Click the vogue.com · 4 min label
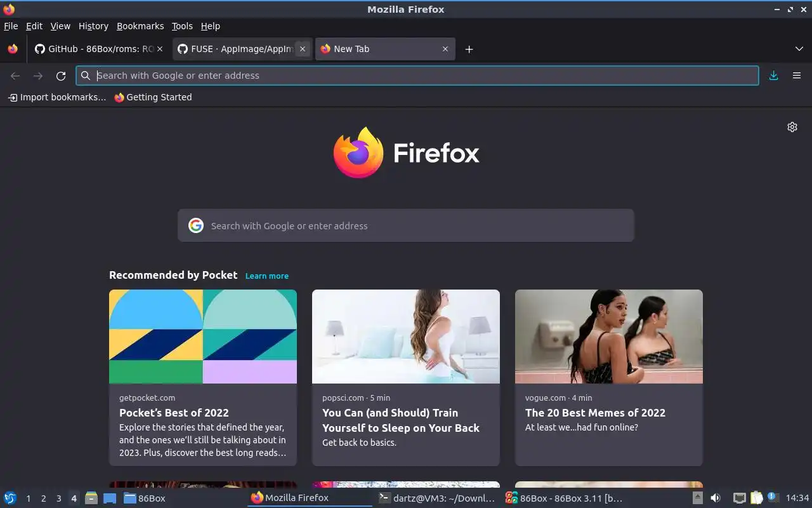The image size is (812, 508). coord(558,398)
